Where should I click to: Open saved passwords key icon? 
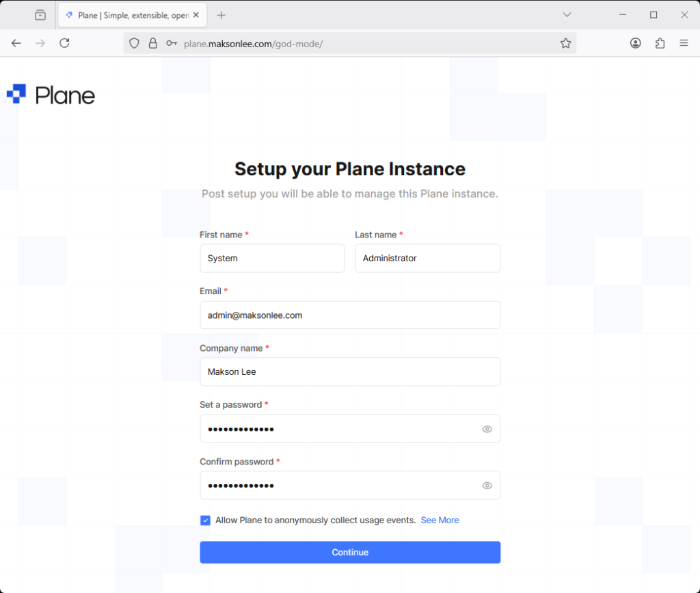pos(172,43)
